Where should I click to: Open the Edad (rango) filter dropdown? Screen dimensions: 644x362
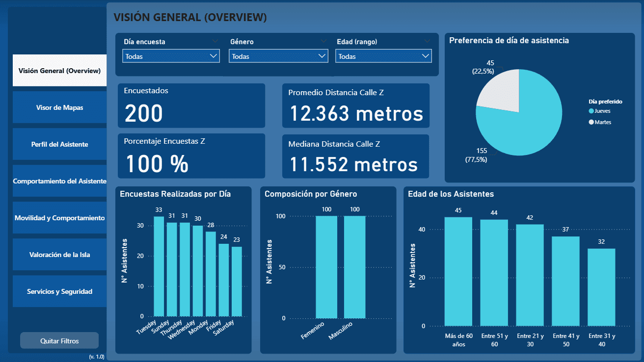383,55
